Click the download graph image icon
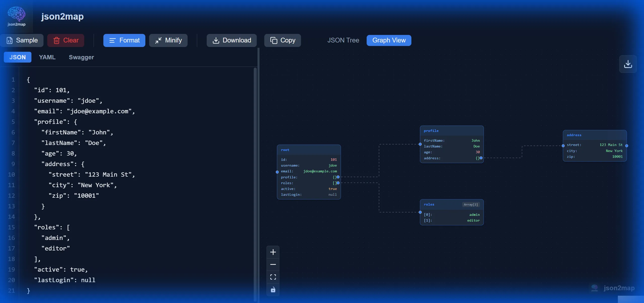 point(628,64)
